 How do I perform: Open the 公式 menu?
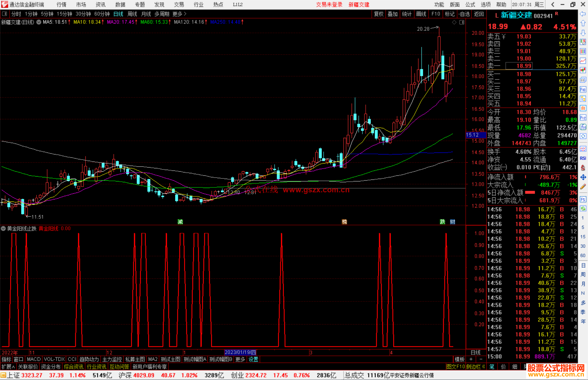coord(470,5)
